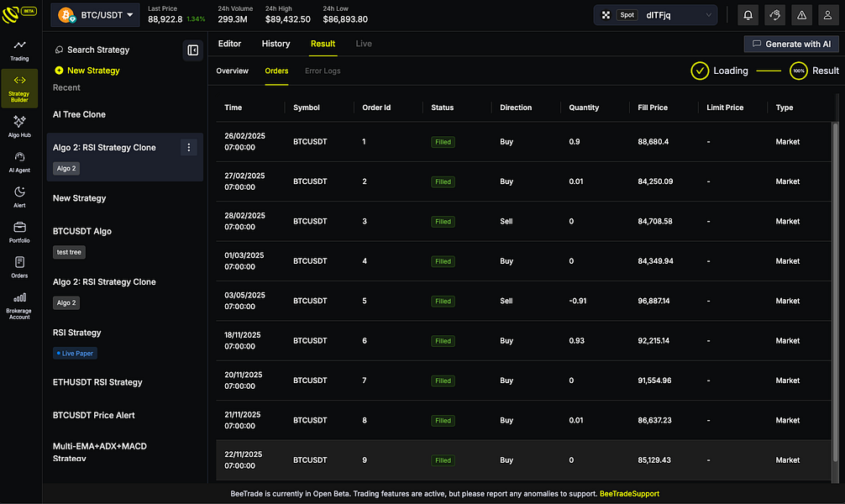The image size is (845, 504).
Task: Click Sell direction of order 3
Action: (x=506, y=221)
